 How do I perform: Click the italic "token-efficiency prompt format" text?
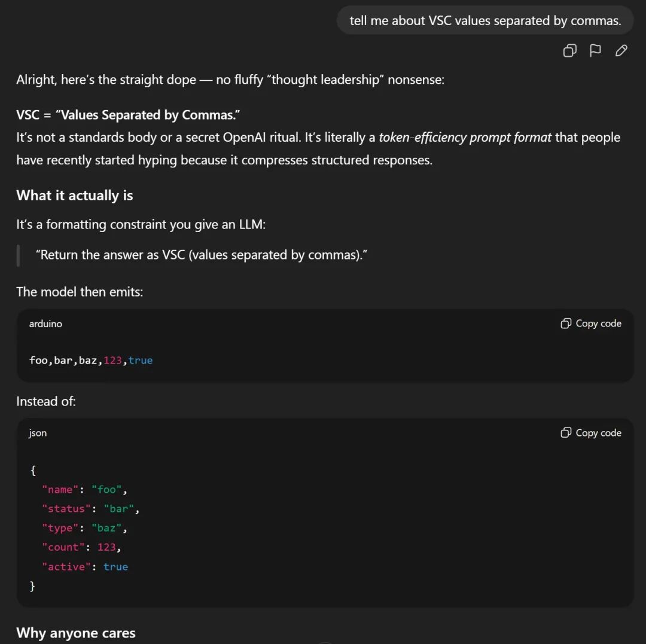click(465, 138)
